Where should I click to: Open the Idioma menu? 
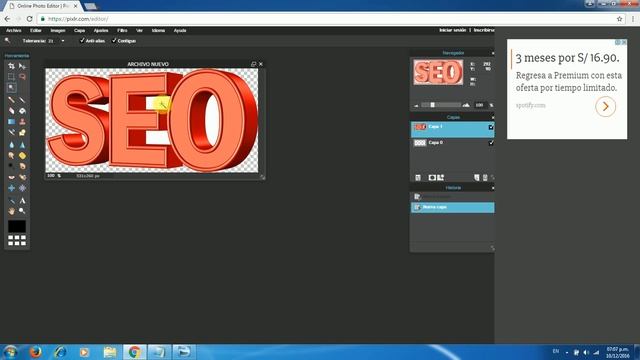pos(158,31)
